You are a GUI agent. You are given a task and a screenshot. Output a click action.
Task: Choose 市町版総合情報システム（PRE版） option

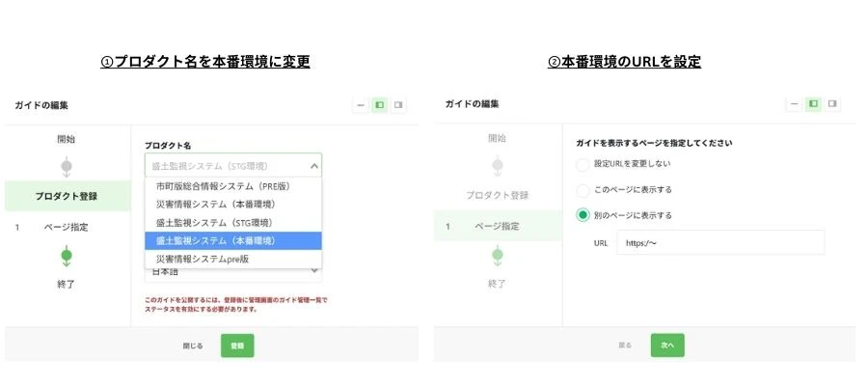pos(233,186)
